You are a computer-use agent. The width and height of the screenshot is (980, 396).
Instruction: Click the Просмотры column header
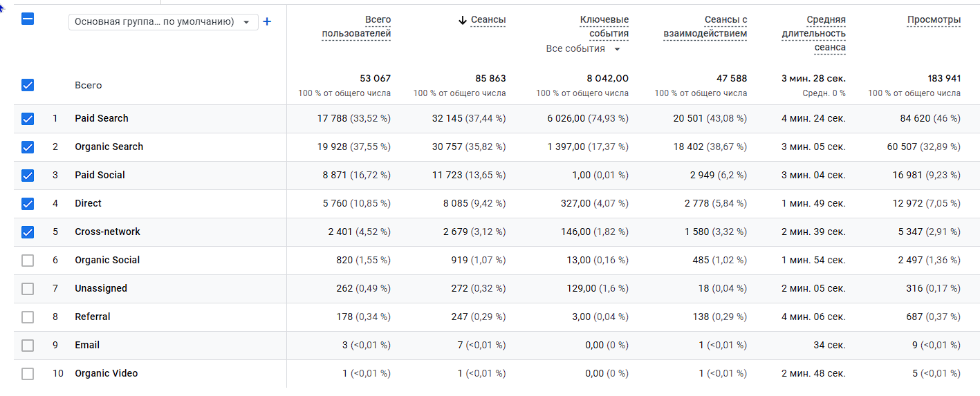(x=934, y=20)
